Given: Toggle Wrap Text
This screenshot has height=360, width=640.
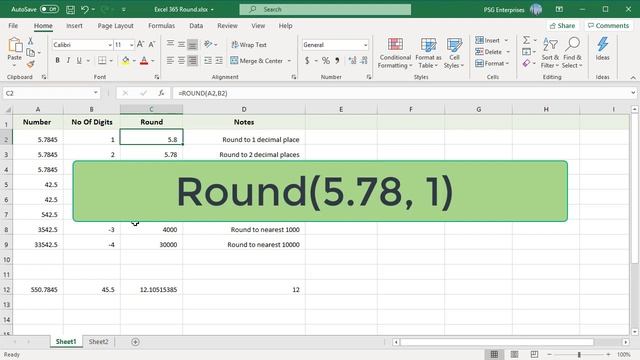Looking at the screenshot, I should (249, 44).
